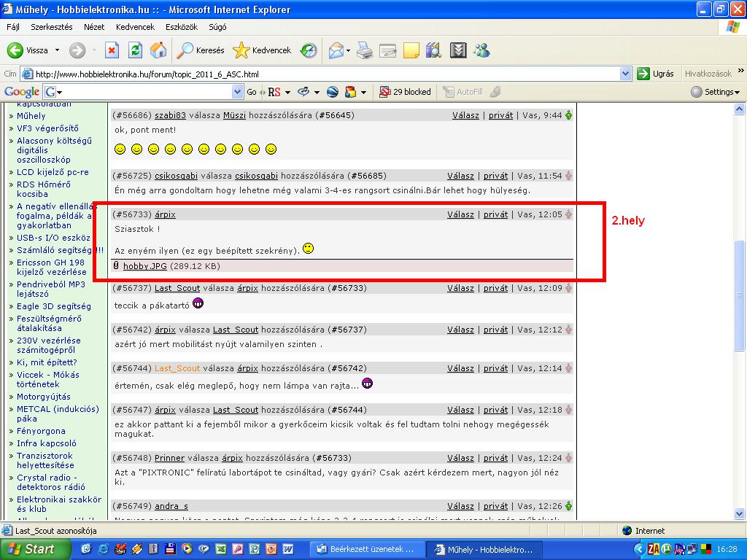The image size is (747, 560).
Task: Open Kedvencek favorites star button
Action: pos(262,50)
